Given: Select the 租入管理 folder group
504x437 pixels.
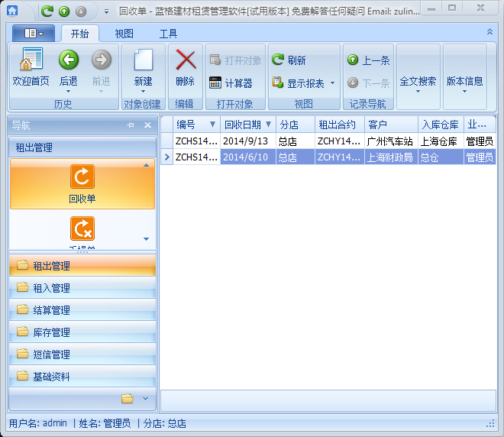Looking at the screenshot, I should [82, 287].
